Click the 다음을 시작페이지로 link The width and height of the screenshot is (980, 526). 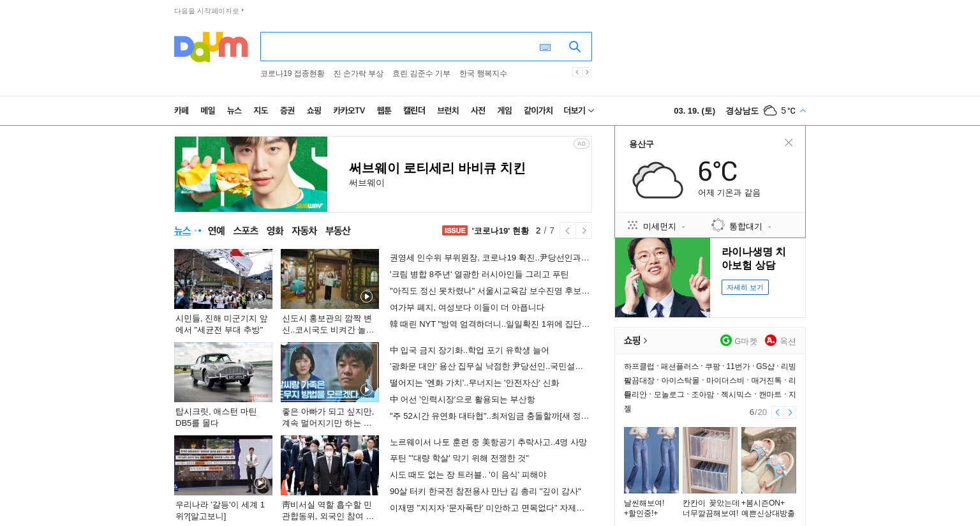[209, 11]
